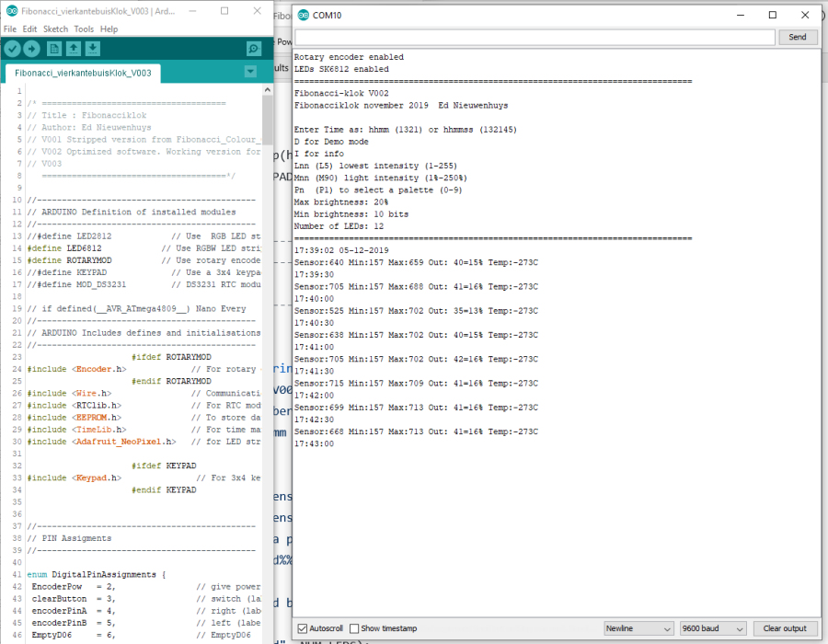Screen dimensions: 828x644
Task: Open the tab options dropdown arrow
Action: click(250, 72)
